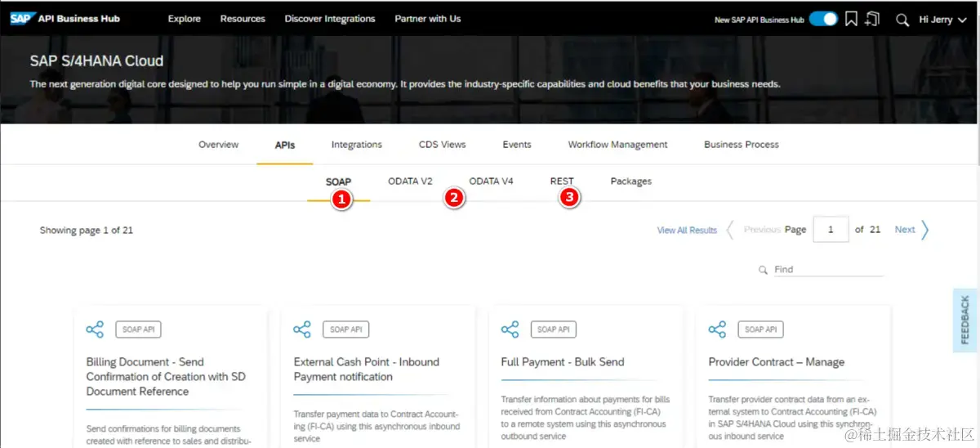980x448 pixels.
Task: Expand the Hi Jerry user menu
Action: [x=942, y=20]
